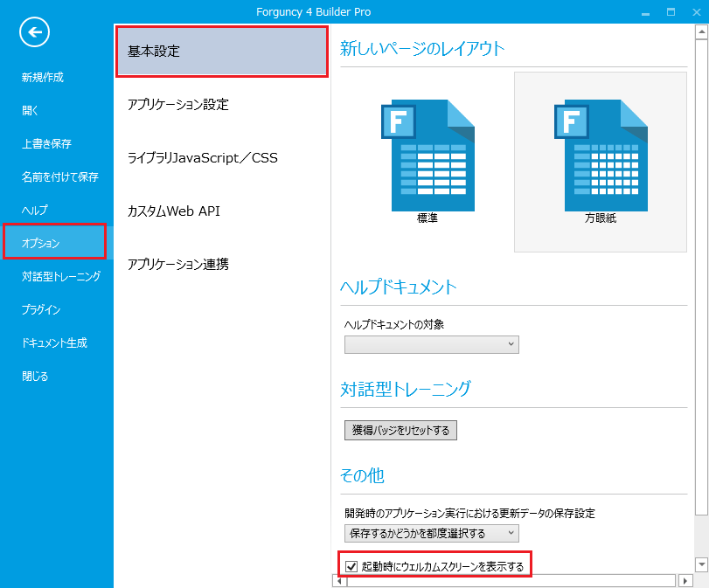Click the 開発時のアプリケーション実行 save setting label

tap(469, 514)
